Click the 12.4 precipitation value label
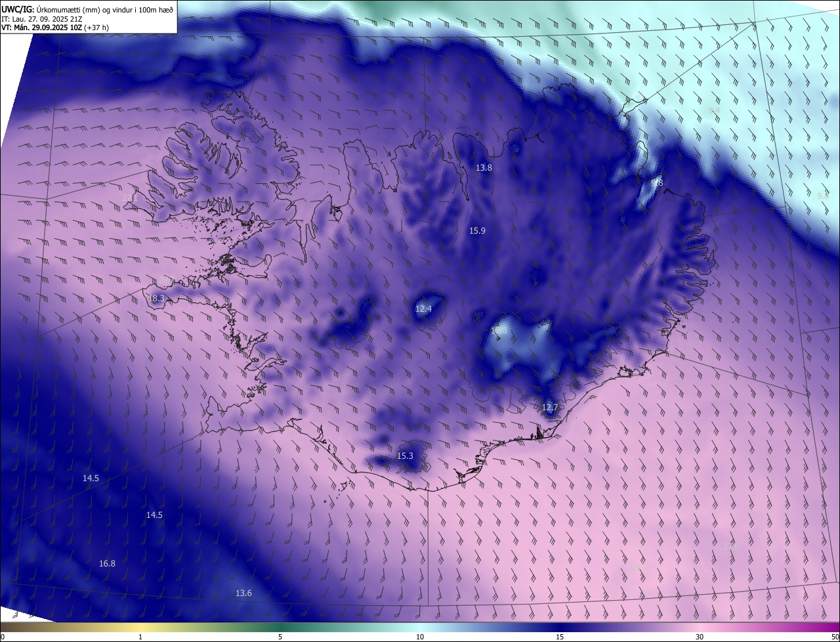This screenshot has height=642, width=840. 424,309
